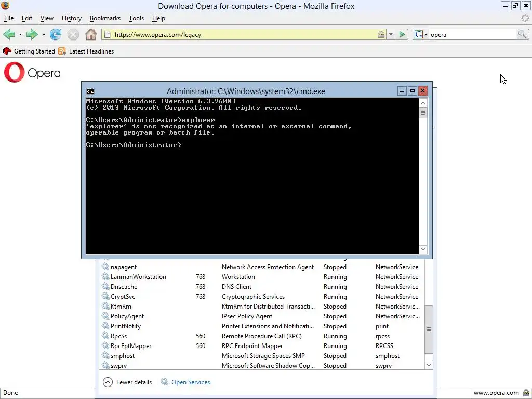532x399 pixels.
Task: Click the napagent service gear icon
Action: pyautogui.click(x=105, y=267)
